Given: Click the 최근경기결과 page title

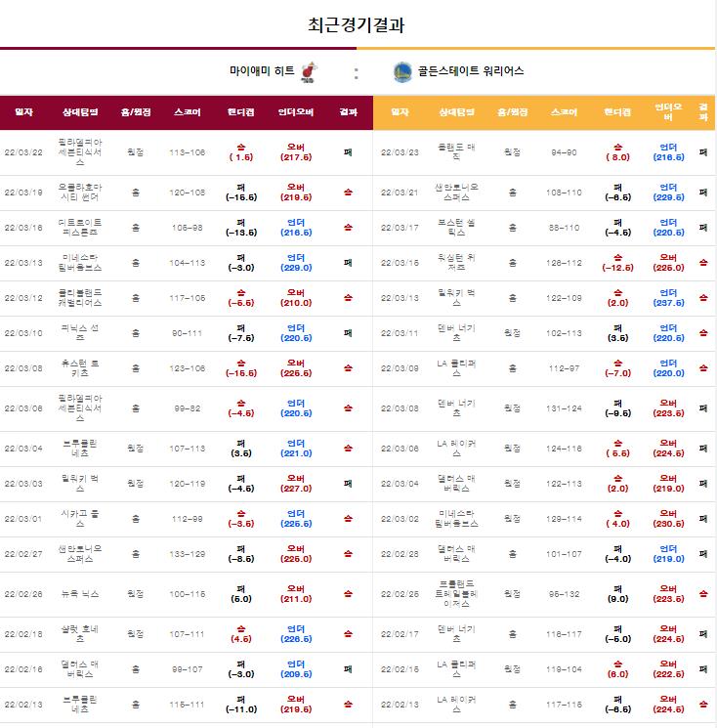Looking at the screenshot, I should click(x=357, y=24).
